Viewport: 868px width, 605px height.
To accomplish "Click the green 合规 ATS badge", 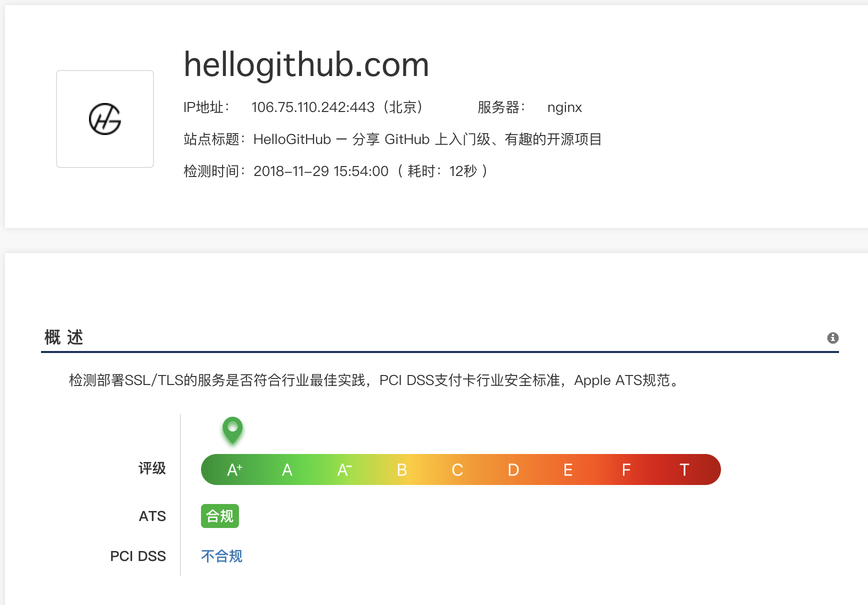I will click(x=220, y=516).
